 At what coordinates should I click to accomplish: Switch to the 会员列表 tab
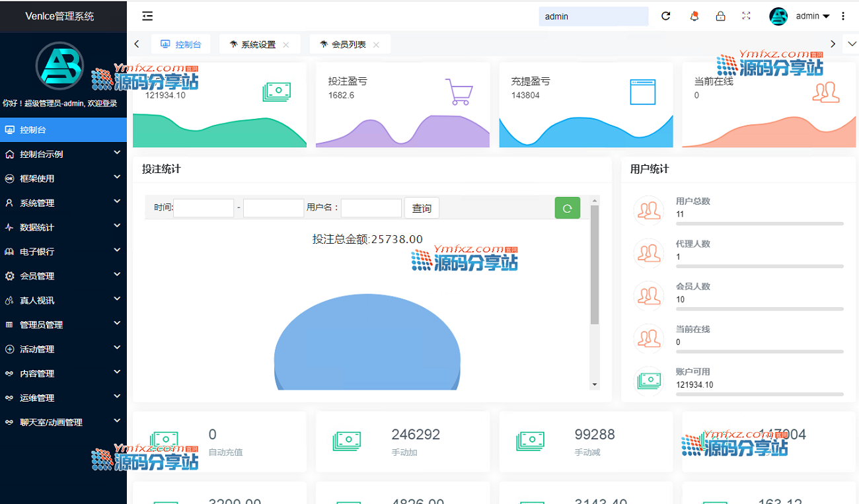348,44
